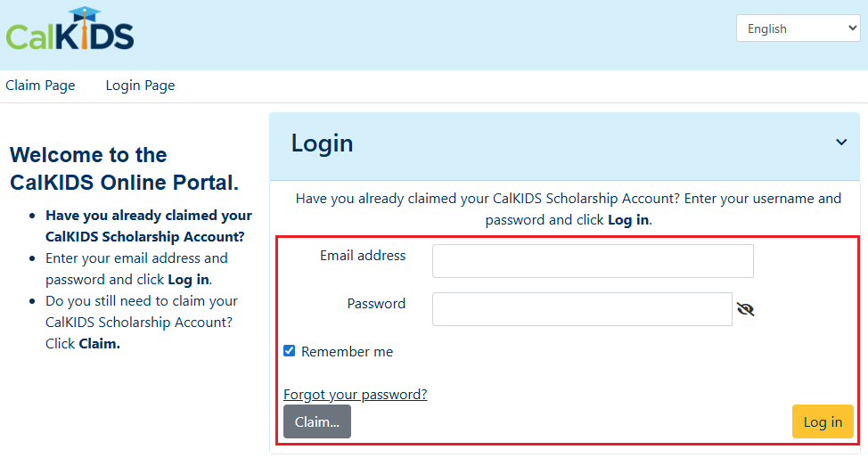Click the bold "Claim." text in the welcome list
The width and height of the screenshot is (868, 458).
(100, 343)
